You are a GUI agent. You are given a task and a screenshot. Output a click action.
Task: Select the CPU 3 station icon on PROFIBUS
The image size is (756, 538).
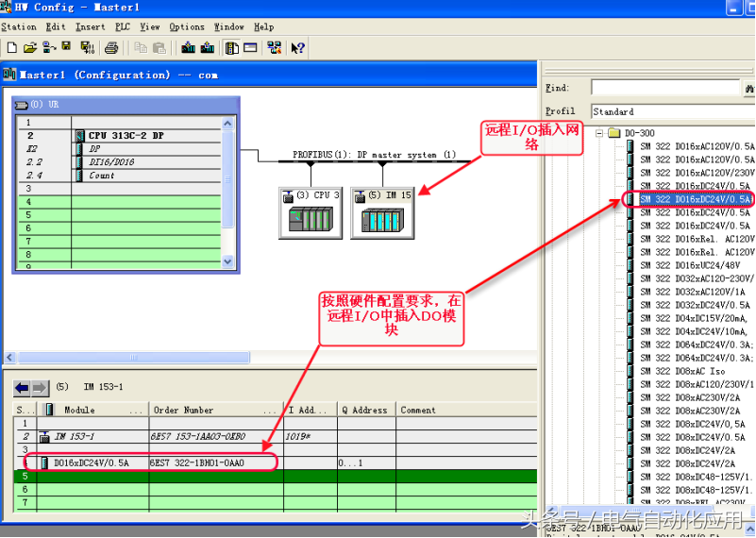click(310, 213)
